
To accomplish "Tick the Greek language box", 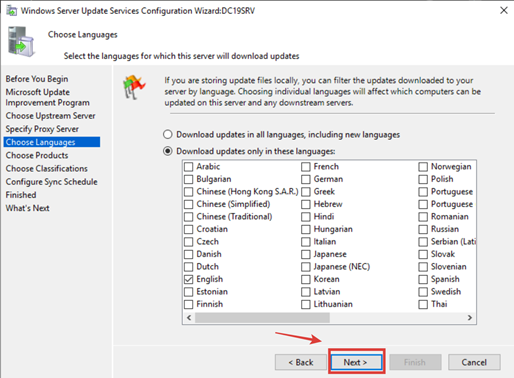I will tap(306, 192).
